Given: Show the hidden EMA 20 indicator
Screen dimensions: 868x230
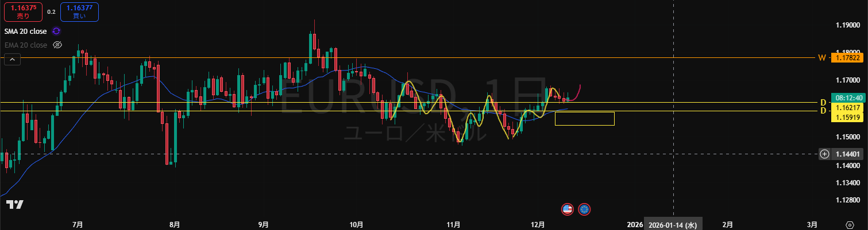Looking at the screenshot, I should pos(57,45).
